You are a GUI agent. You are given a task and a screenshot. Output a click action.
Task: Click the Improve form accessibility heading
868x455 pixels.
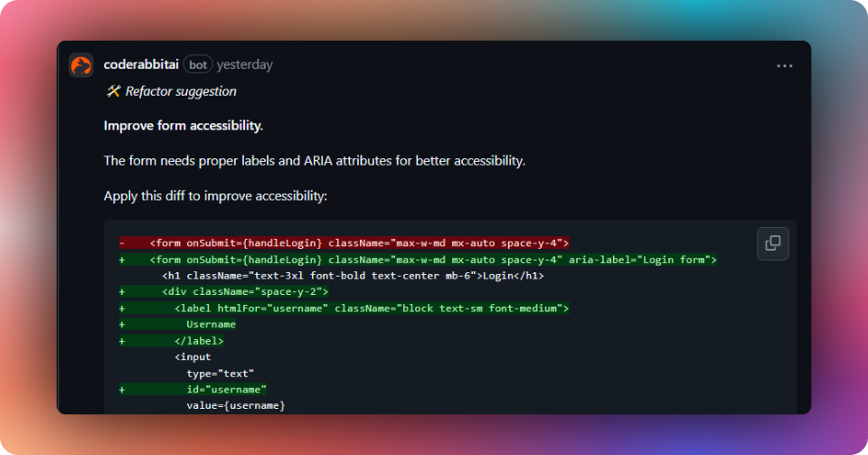point(184,126)
